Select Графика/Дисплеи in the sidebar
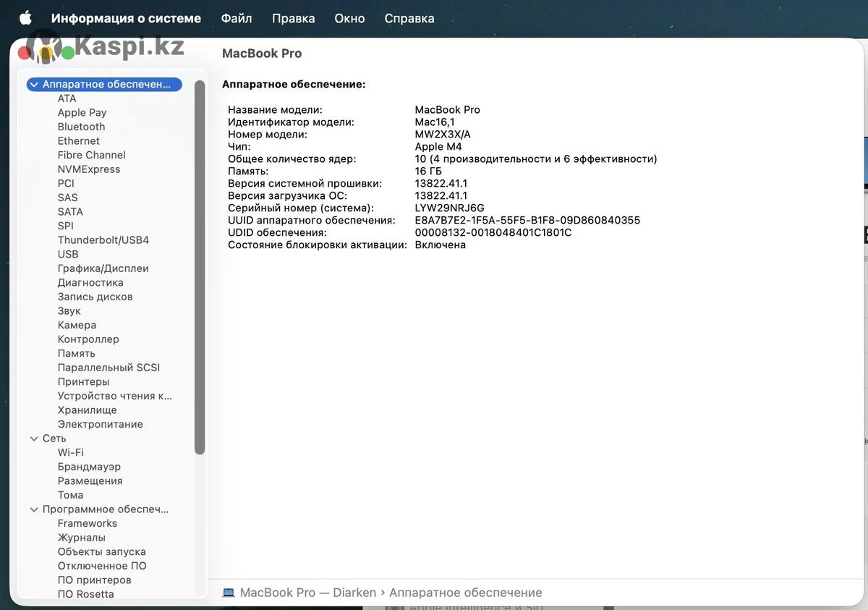The width and height of the screenshot is (868, 610). [x=103, y=268]
